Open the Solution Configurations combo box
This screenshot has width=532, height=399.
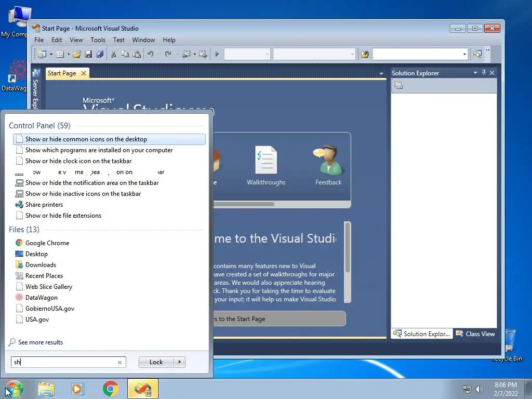click(x=247, y=54)
